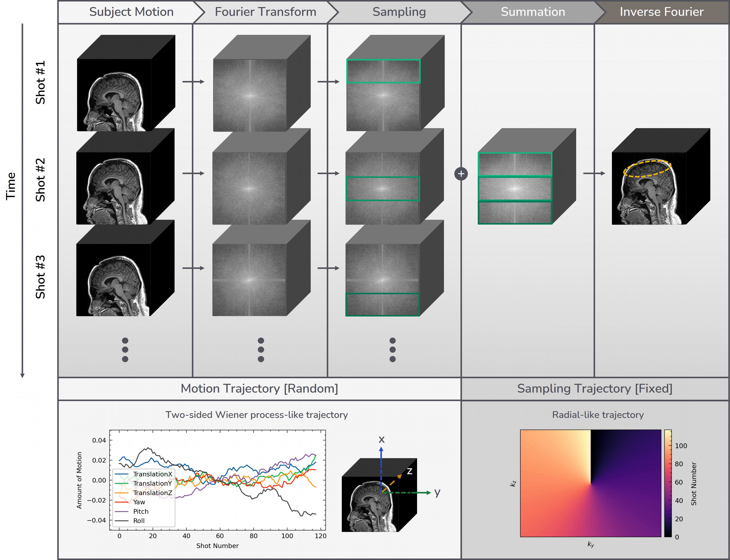
Task: Click the orange dashed z-axis arrow
Action: (x=392, y=483)
